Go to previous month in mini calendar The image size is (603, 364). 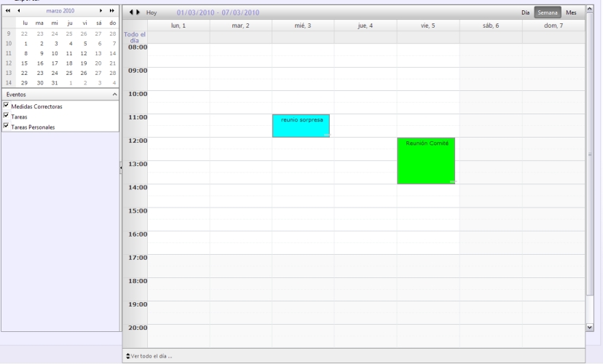click(18, 11)
